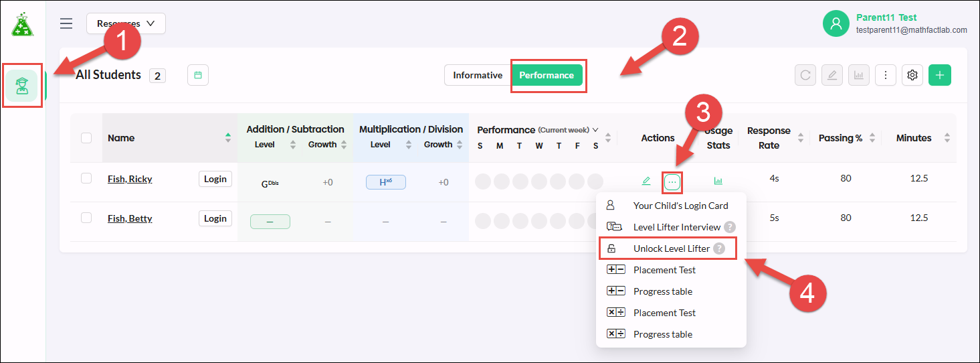Click the edit pencil for Ricky Fish
Image resolution: width=980 pixels, height=363 pixels.
tap(646, 181)
